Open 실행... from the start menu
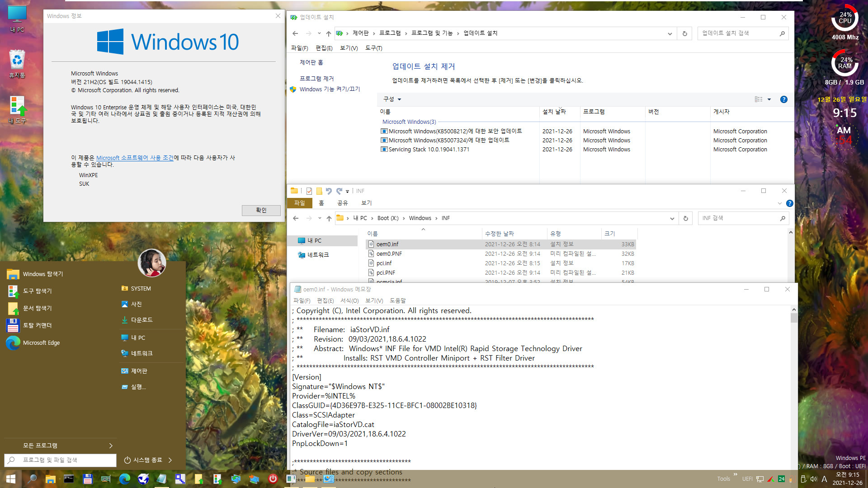868x488 pixels. click(x=133, y=387)
